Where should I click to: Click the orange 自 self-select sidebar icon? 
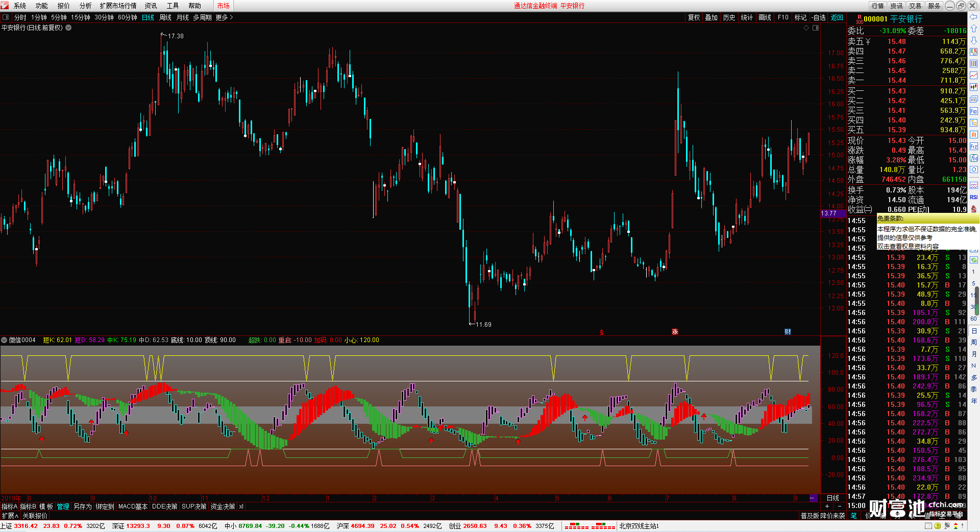click(974, 135)
